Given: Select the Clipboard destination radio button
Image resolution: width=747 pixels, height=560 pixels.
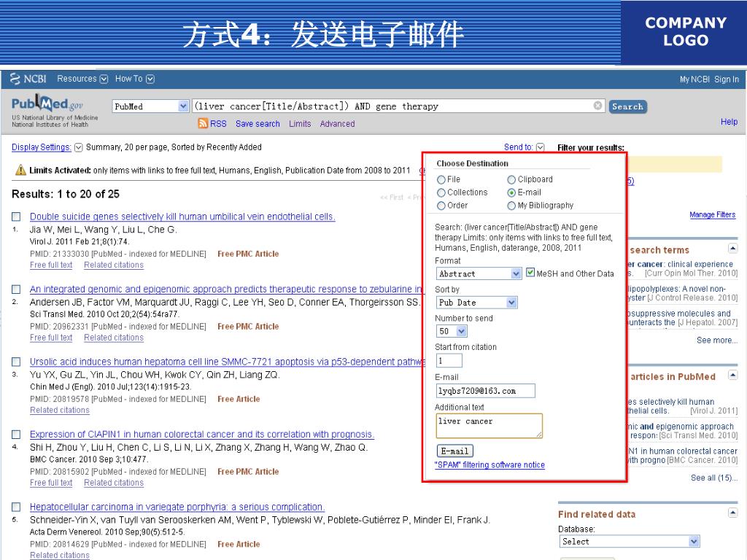Looking at the screenshot, I should [511, 179].
